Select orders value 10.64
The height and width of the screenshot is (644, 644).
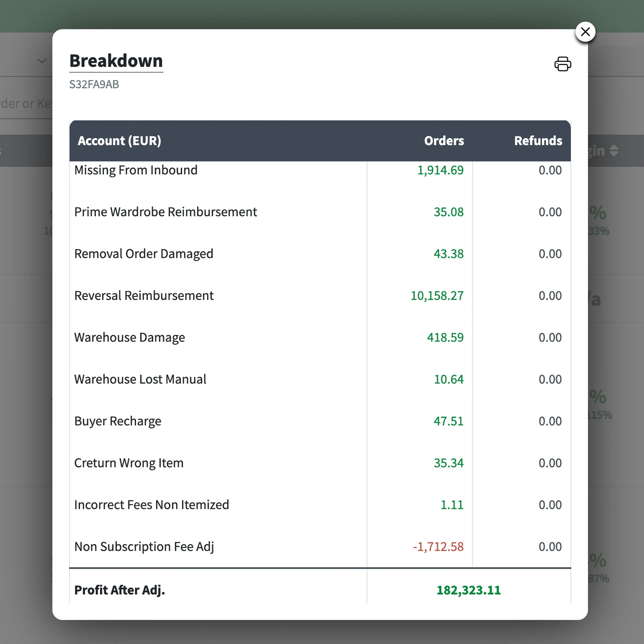click(449, 380)
